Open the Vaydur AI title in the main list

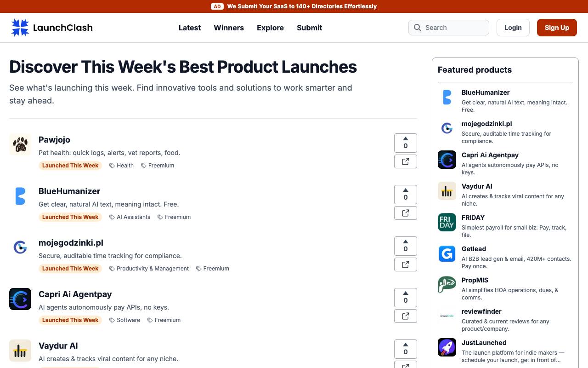coord(58,346)
